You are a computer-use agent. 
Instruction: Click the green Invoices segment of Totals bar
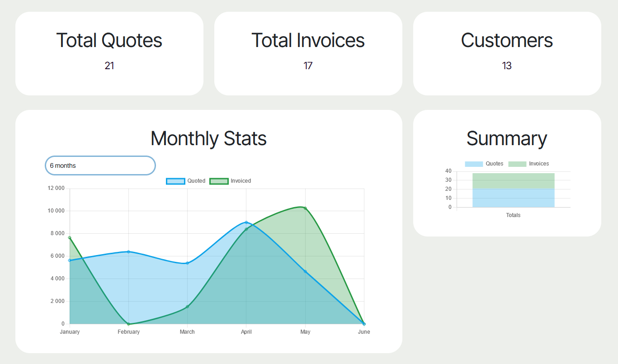click(513, 181)
